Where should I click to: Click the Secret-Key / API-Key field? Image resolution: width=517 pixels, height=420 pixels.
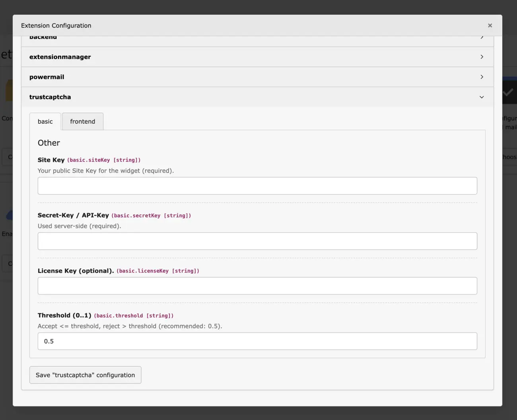[x=257, y=241]
